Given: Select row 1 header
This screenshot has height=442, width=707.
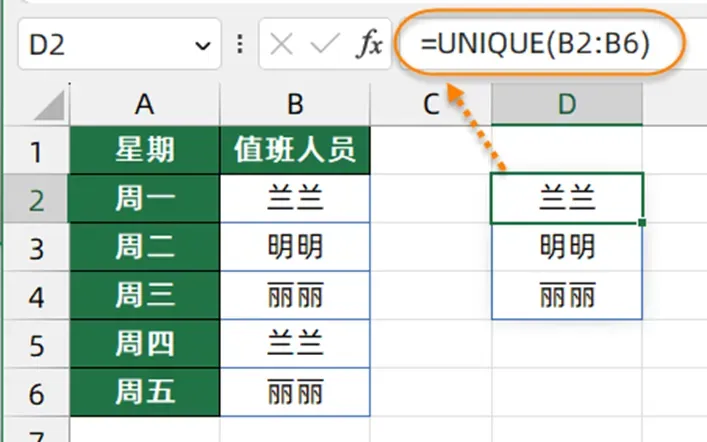Looking at the screenshot, I should point(37,150).
